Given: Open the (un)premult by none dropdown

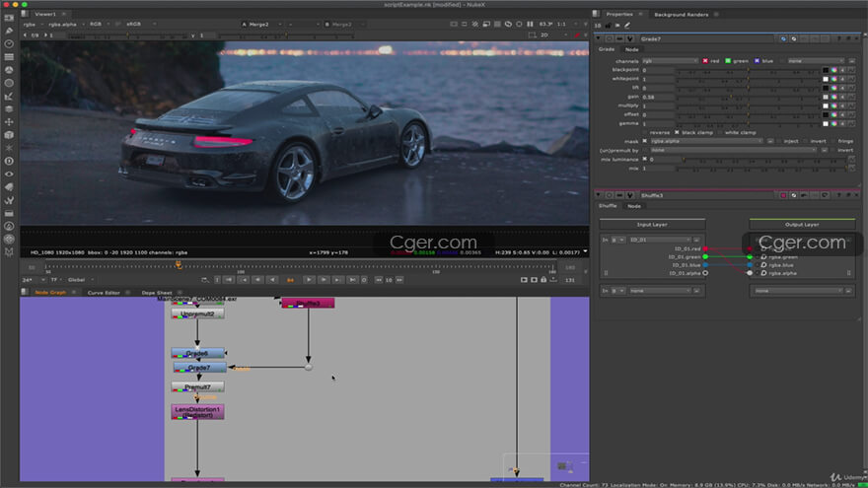Looking at the screenshot, I should click(x=734, y=150).
